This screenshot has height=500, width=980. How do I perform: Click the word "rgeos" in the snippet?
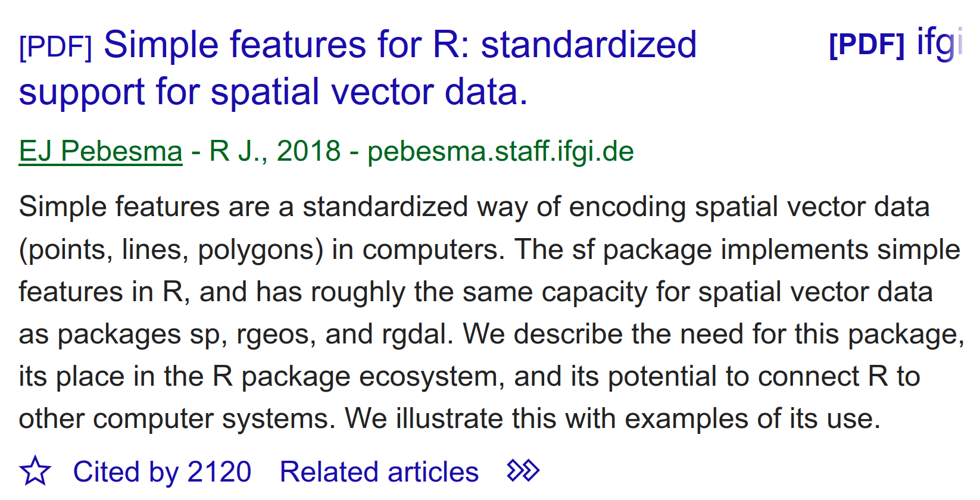click(273, 335)
